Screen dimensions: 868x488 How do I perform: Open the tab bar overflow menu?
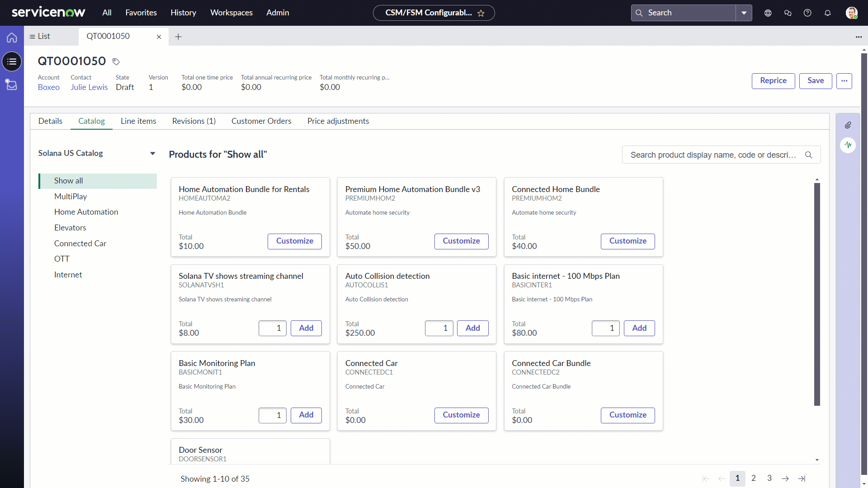pos(859,37)
